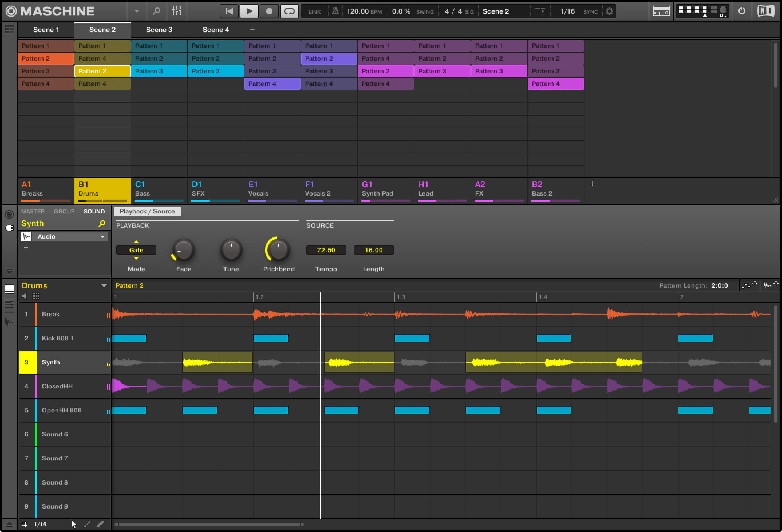Select the mouse pointer edit tool
This screenshot has width=782, height=532.
[x=74, y=524]
